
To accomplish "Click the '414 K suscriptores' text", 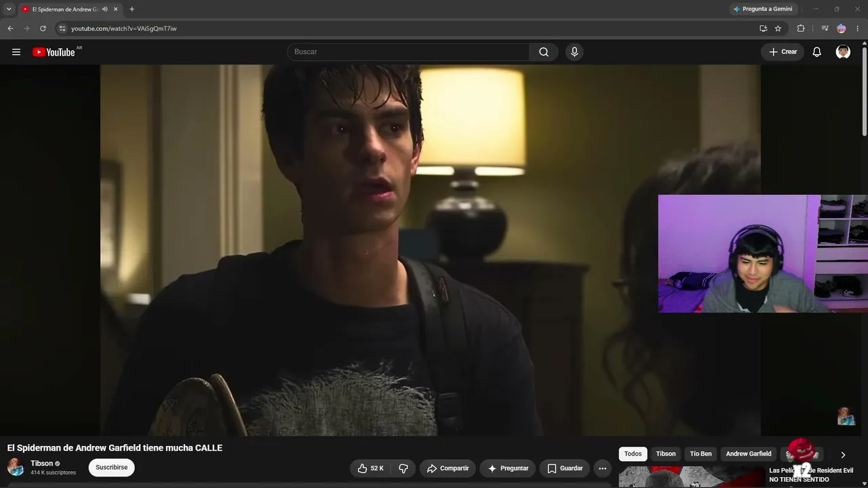I will pos(53,472).
